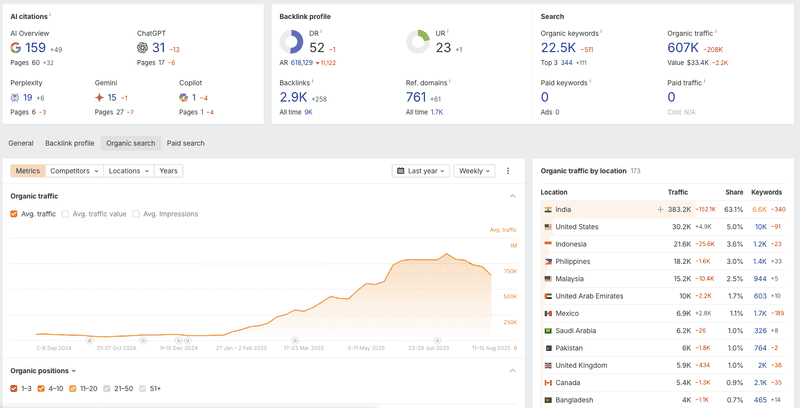Click the Malaysia flag icon
The image size is (800, 408).
tap(548, 279)
